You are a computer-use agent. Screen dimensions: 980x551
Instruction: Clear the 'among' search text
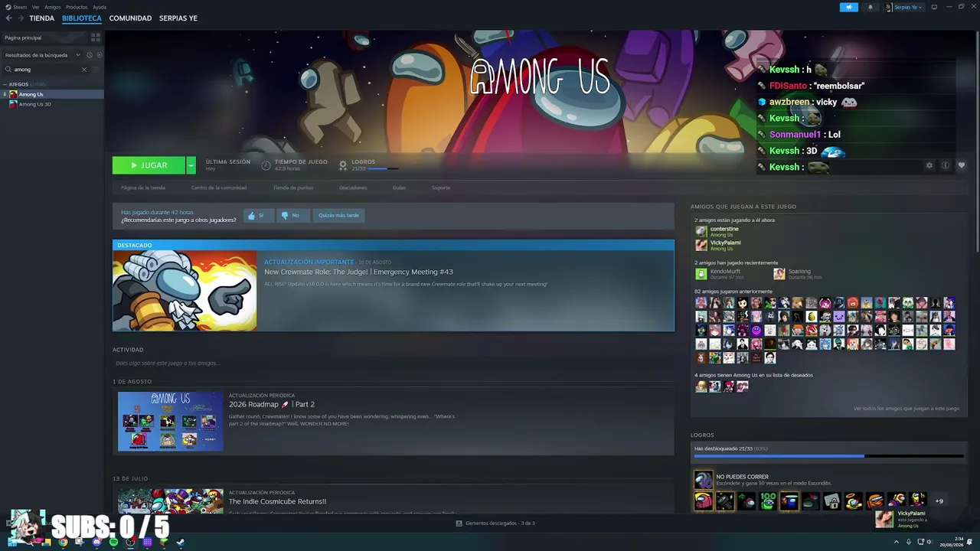tap(84, 70)
